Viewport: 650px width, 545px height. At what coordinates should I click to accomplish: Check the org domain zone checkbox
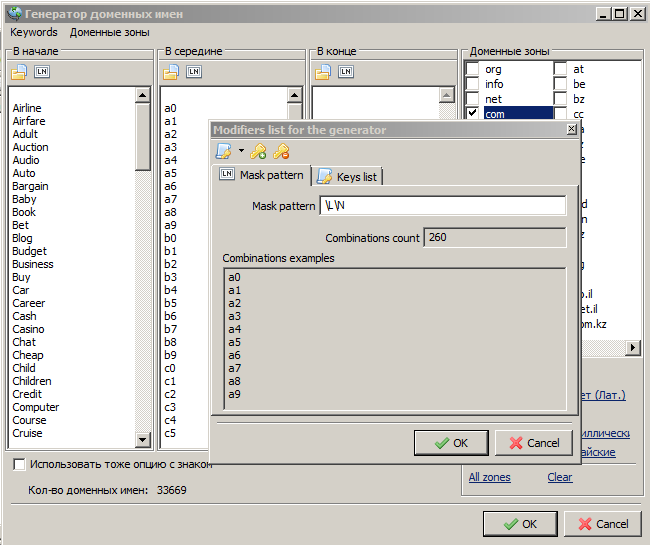click(472, 70)
